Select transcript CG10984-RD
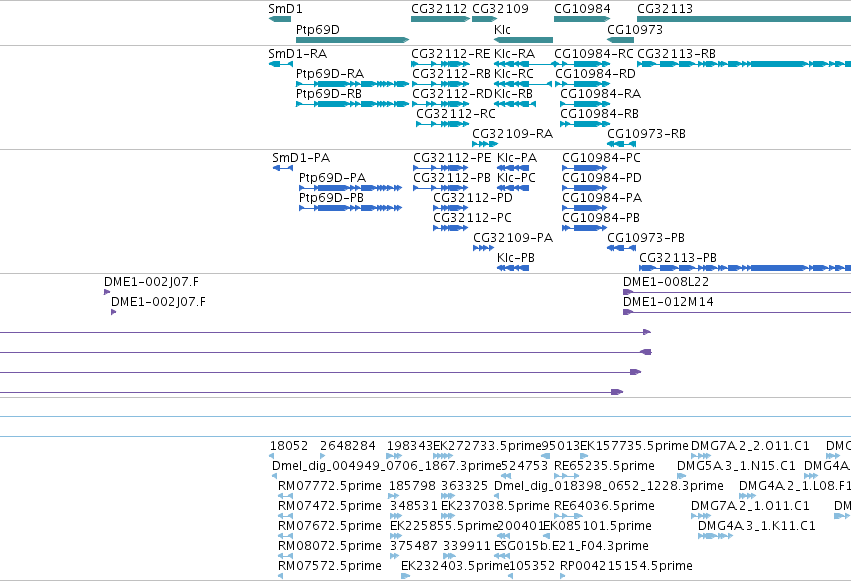Screen dimensions: 851x581 click(582, 84)
